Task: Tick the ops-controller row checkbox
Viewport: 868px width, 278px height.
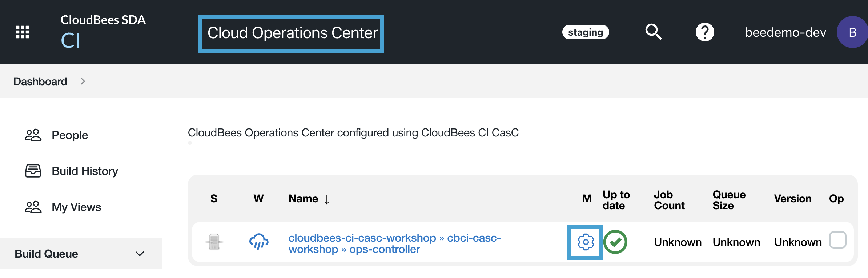Action: coord(837,240)
